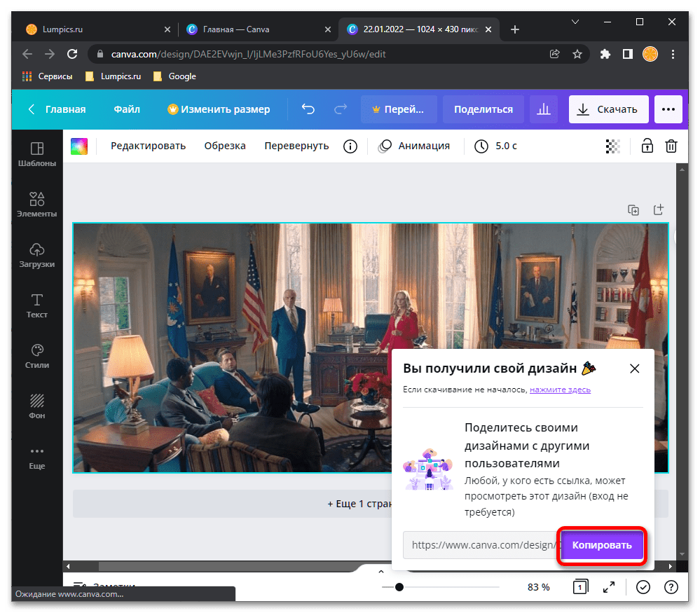Click '+ Еще 1 стран' add page bar
700x613 pixels.
point(232,504)
